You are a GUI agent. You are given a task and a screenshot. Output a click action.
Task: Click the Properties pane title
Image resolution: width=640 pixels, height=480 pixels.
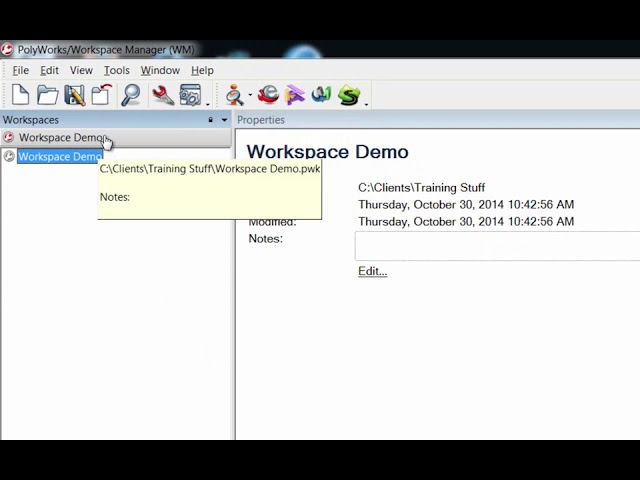(x=261, y=120)
